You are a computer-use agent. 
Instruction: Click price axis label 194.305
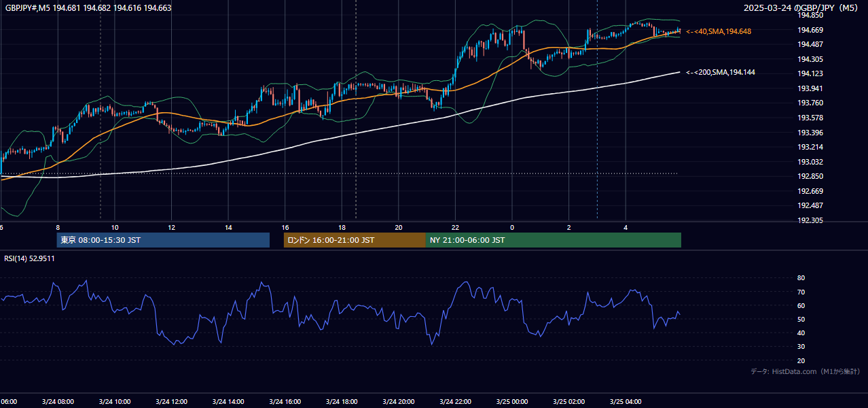(810, 59)
